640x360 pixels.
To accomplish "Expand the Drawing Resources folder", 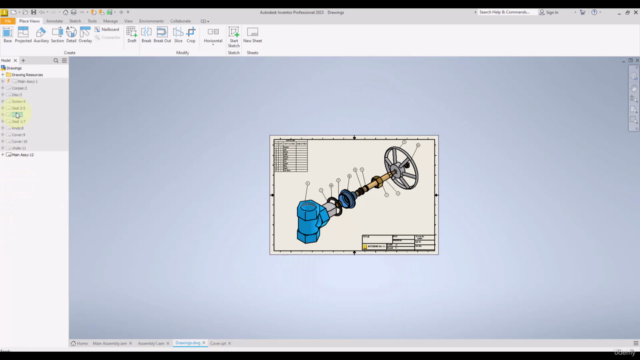I will pyautogui.click(x=3, y=75).
